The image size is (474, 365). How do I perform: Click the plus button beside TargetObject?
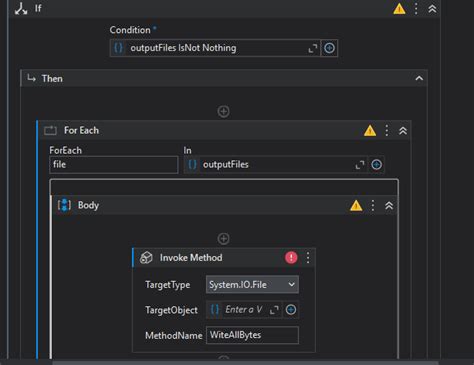point(291,310)
